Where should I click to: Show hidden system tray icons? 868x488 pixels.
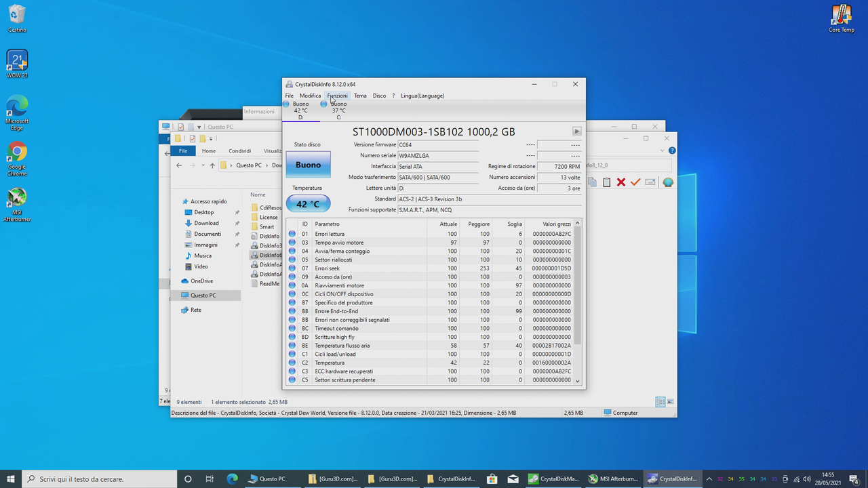point(709,479)
